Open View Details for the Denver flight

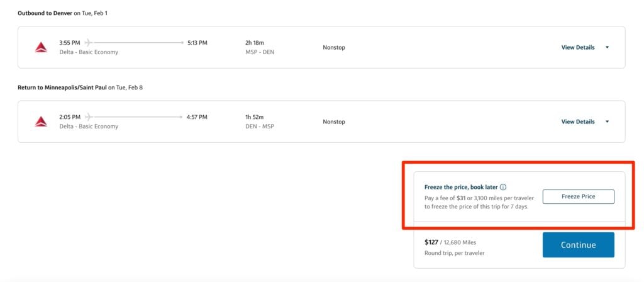[578, 47]
